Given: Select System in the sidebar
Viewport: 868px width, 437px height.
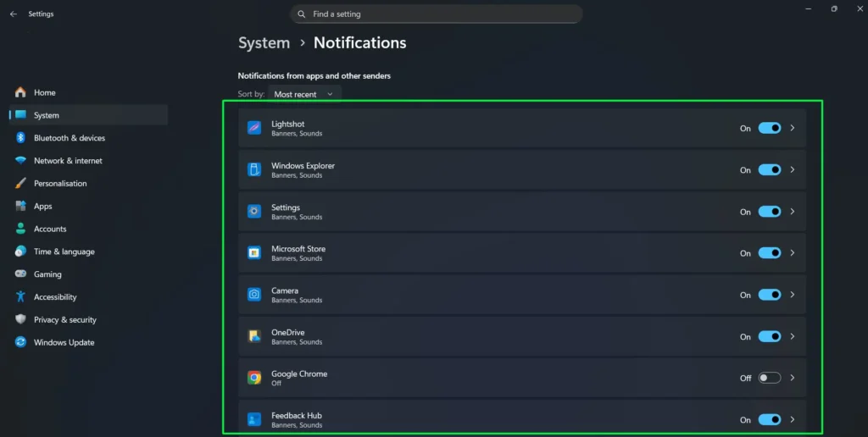Looking at the screenshot, I should click(x=88, y=115).
